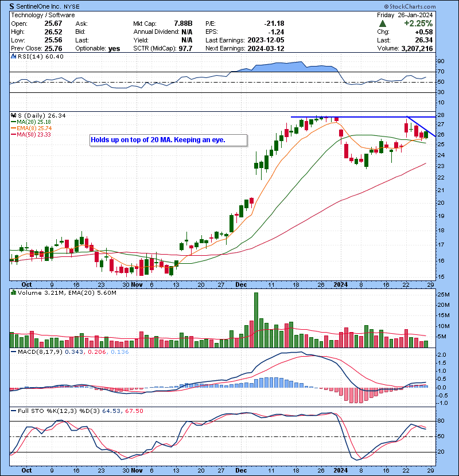Screen dimensions: 459x476
Task: Click the Mkt Cap value 7.88B
Action: click(183, 24)
